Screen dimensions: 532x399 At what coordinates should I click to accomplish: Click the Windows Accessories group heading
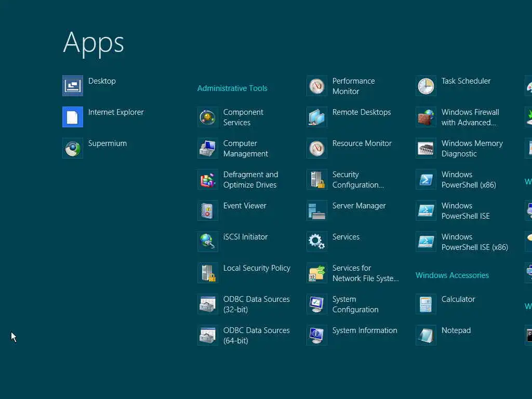point(453,275)
